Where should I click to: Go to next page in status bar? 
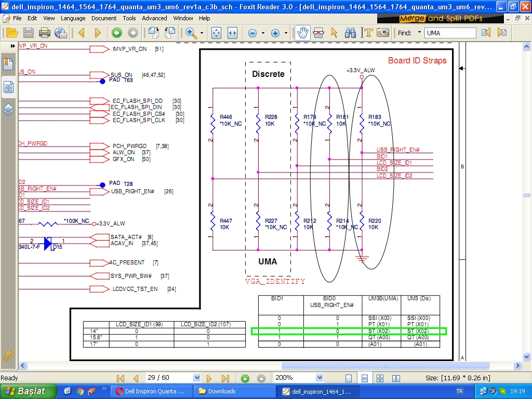click(x=209, y=378)
